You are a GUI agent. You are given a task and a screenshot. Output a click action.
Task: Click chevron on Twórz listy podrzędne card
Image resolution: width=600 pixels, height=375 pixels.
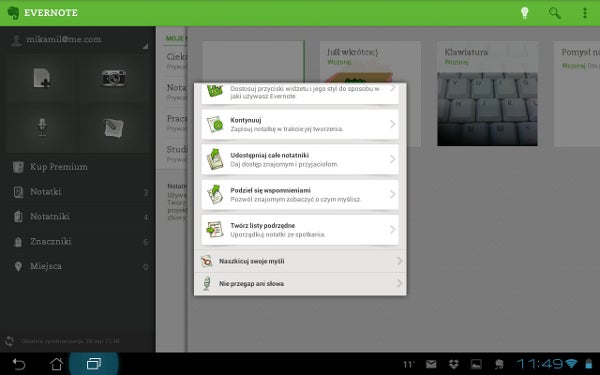(393, 230)
